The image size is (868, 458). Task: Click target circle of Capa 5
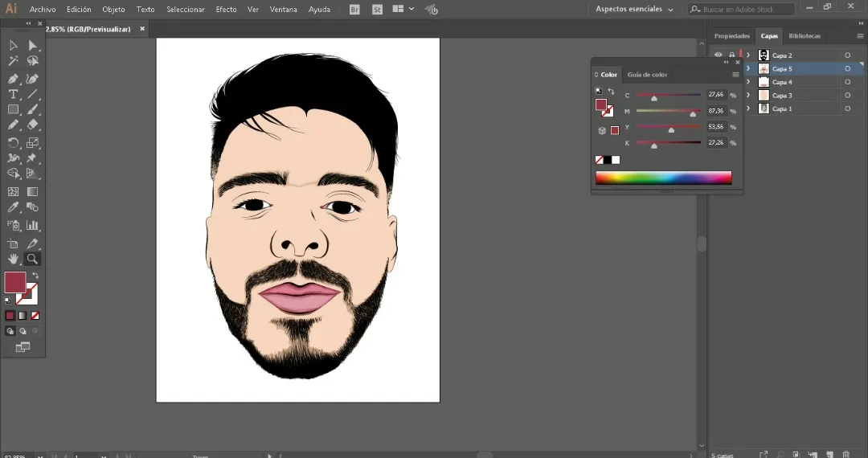848,68
